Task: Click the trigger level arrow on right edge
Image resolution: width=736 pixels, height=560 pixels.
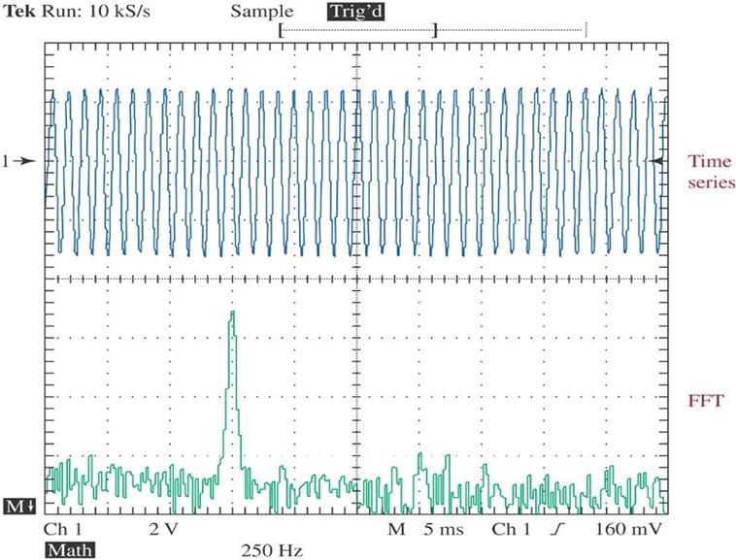Action: (658, 161)
